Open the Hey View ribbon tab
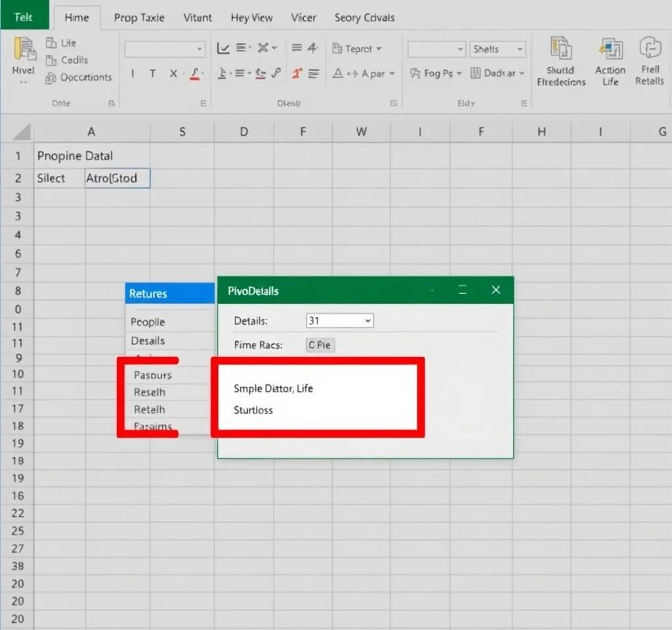Image resolution: width=672 pixels, height=630 pixels. tap(253, 18)
